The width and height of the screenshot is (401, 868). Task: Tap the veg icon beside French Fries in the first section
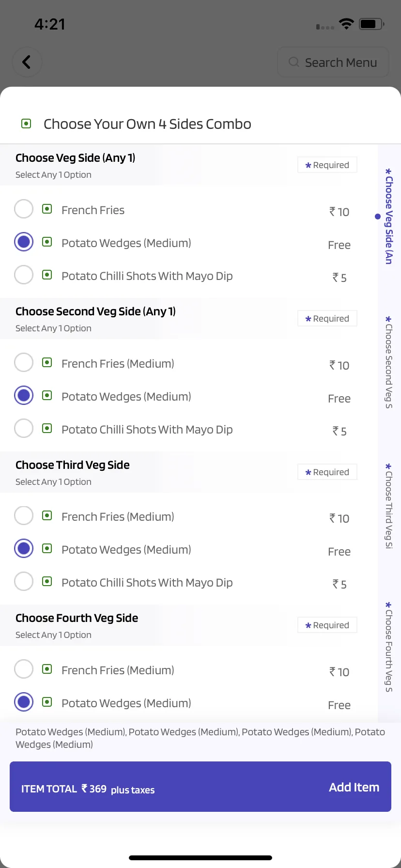(47, 209)
